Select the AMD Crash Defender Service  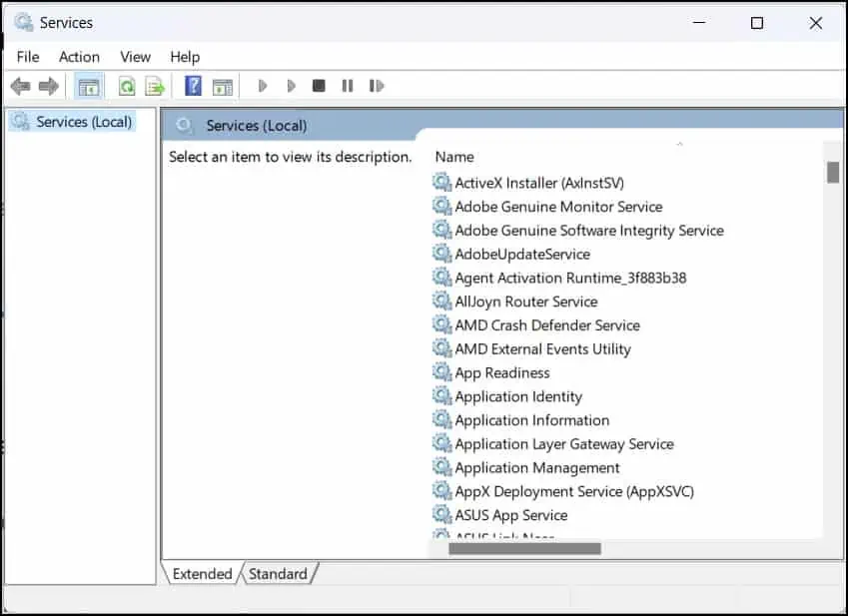547,324
